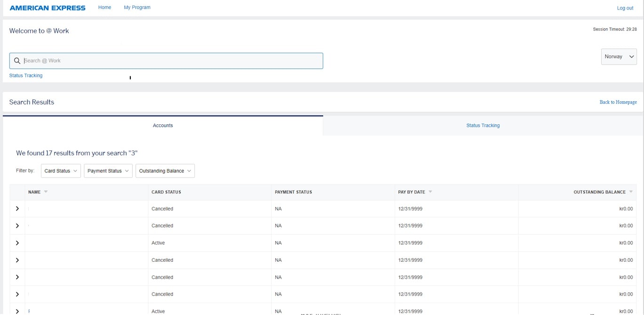Sort by Name column arrow
The width and height of the screenshot is (644, 315).
click(46, 192)
